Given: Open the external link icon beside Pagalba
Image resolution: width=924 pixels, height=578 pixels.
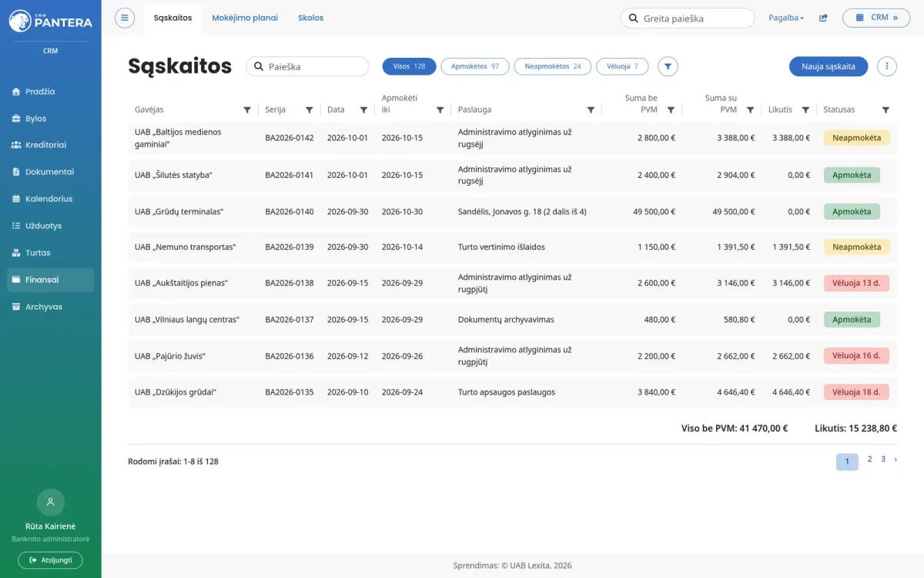Looking at the screenshot, I should click(823, 18).
